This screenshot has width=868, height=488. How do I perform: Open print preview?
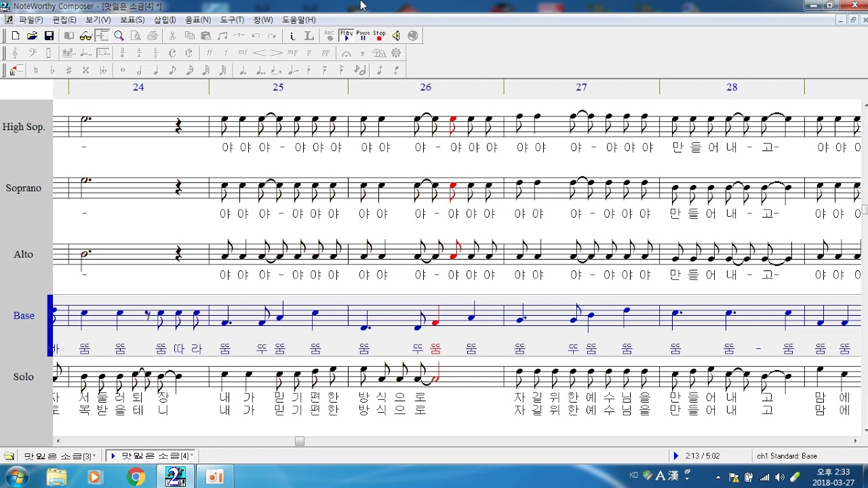coord(136,36)
